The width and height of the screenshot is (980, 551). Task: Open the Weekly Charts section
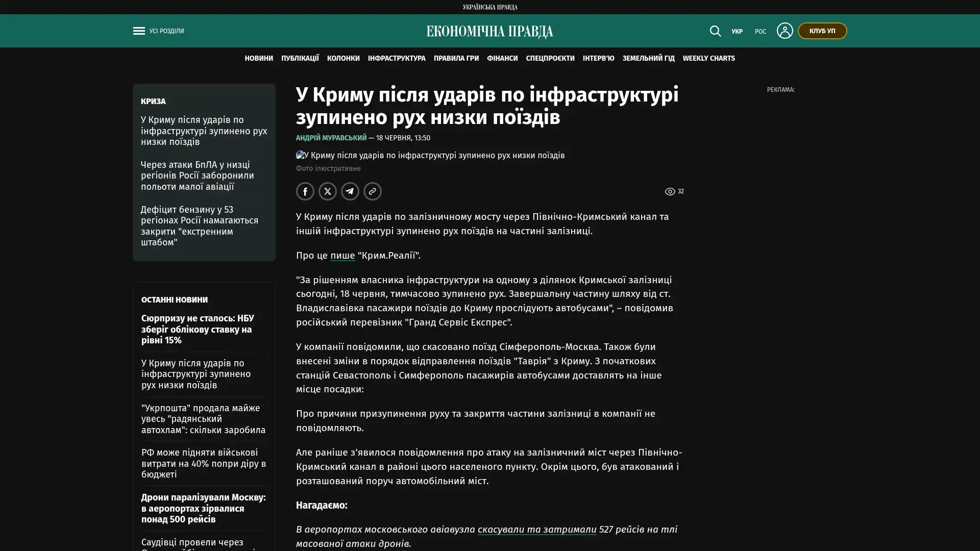pos(708,59)
